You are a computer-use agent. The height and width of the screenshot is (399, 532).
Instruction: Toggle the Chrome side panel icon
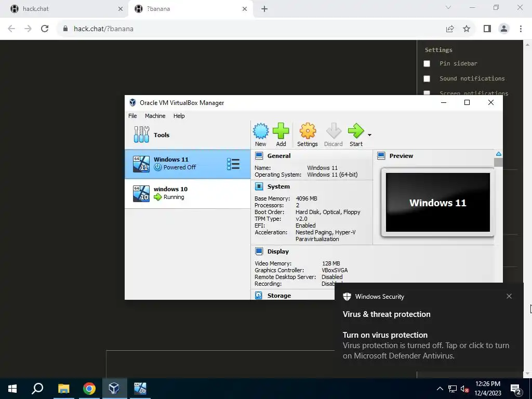pos(487,29)
